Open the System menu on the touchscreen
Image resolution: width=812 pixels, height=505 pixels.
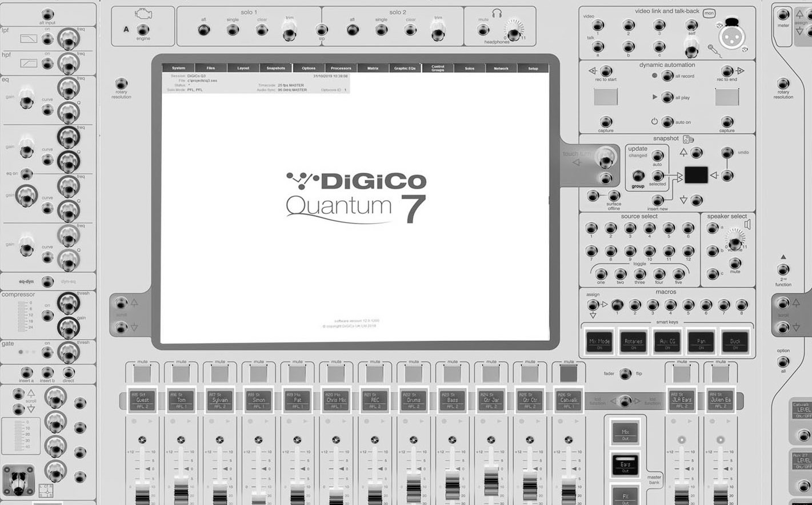coord(178,68)
